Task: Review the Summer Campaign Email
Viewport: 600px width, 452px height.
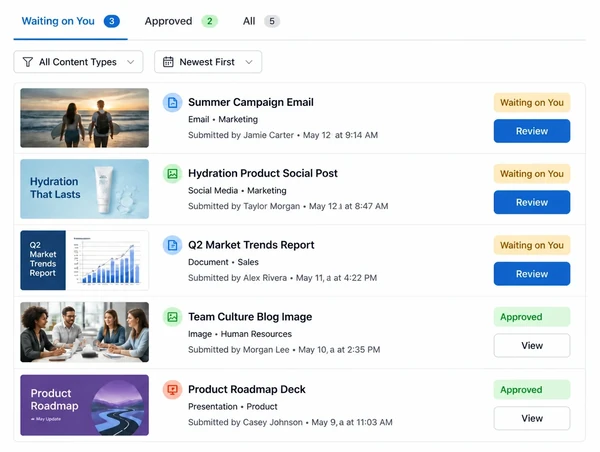Action: (x=532, y=131)
